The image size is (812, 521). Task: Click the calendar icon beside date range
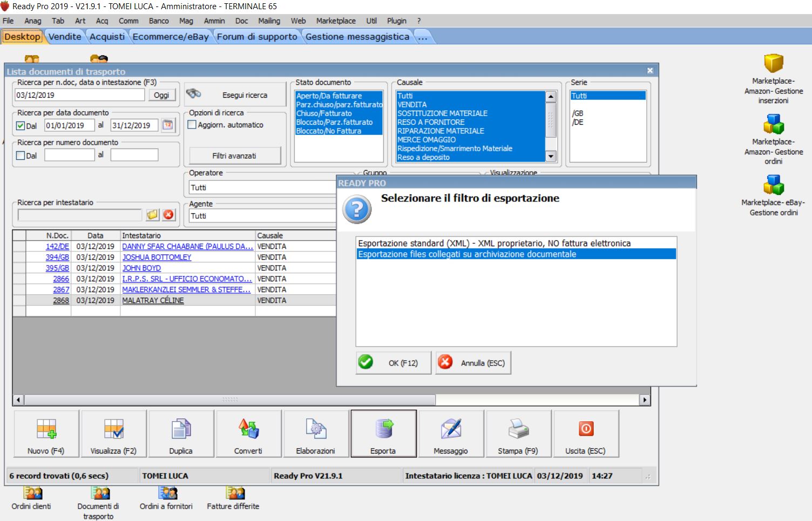(x=168, y=125)
